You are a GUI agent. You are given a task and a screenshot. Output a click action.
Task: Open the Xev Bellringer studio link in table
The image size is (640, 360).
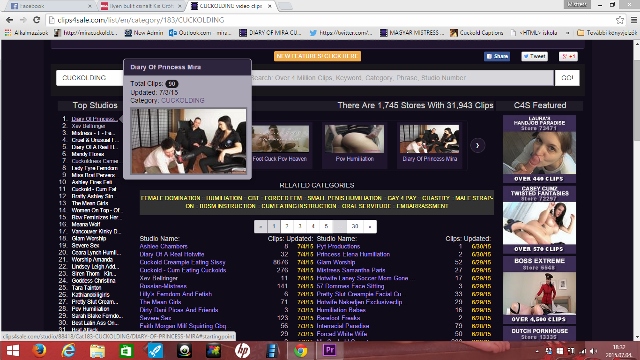pyautogui.click(x=158, y=278)
